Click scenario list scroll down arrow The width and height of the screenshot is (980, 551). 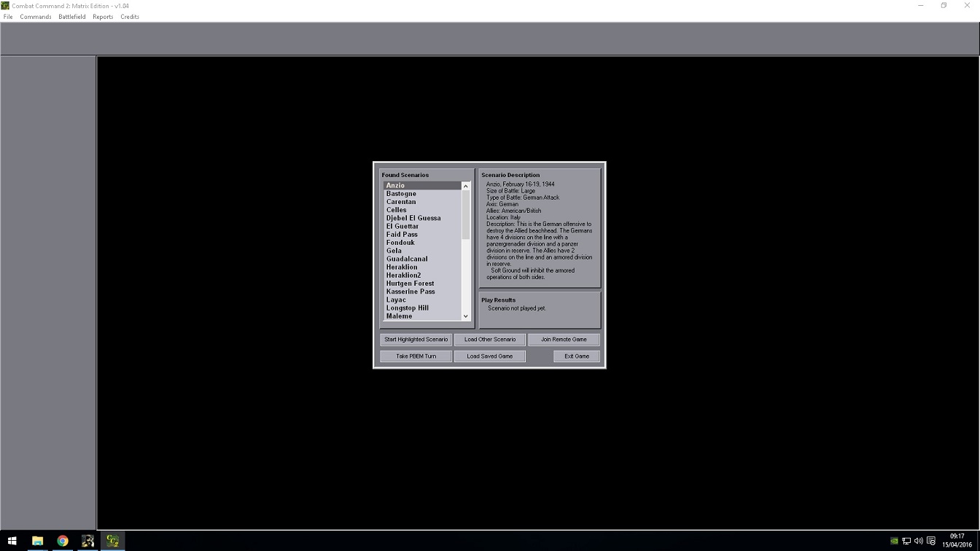click(466, 316)
